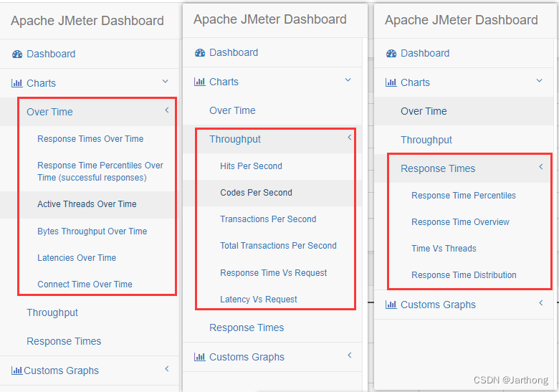The image size is (559, 392).
Task: Click the Dashboard gauge icon in left panel
Action: pos(17,54)
